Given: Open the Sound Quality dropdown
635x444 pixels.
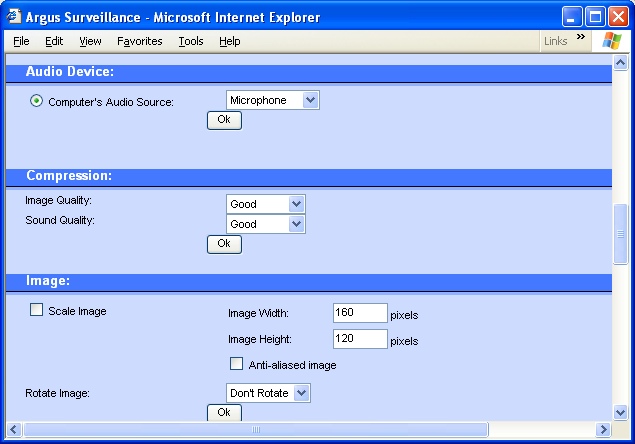Looking at the screenshot, I should (266, 224).
